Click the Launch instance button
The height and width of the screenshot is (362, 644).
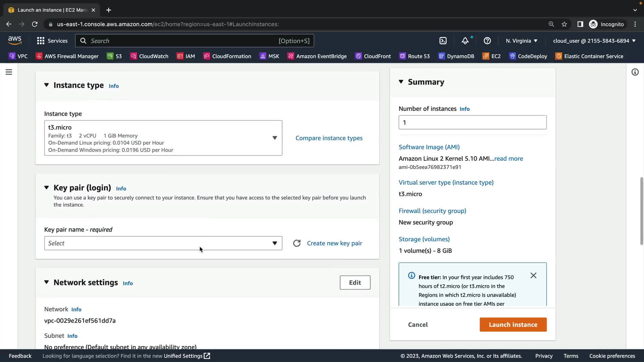(x=513, y=324)
